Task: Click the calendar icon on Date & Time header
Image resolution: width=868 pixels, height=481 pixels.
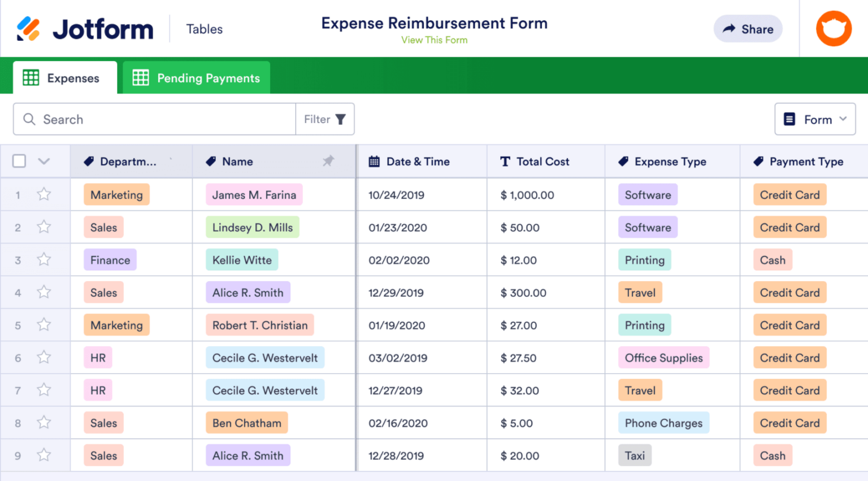Action: 374,161
